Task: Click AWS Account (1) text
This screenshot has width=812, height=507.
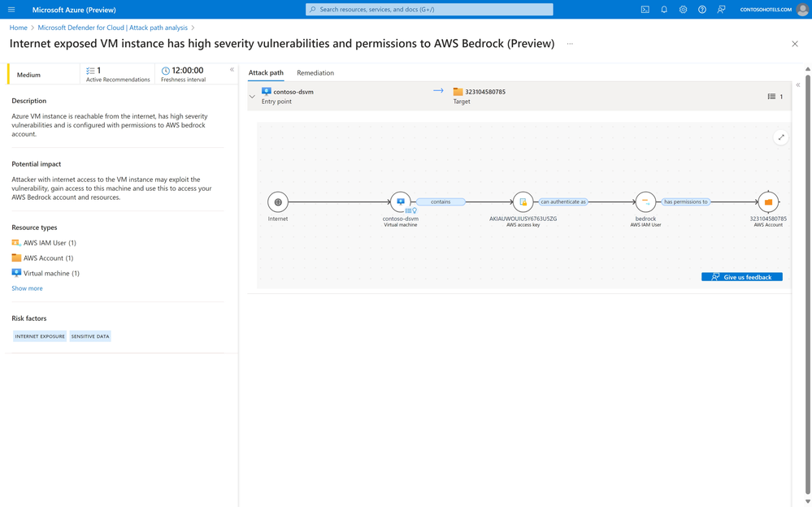Action: [48, 258]
